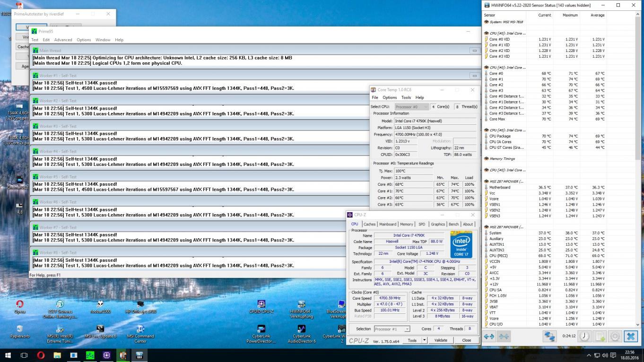Open Prime95 Help menu
This screenshot has height=362, width=644.
[x=119, y=40]
